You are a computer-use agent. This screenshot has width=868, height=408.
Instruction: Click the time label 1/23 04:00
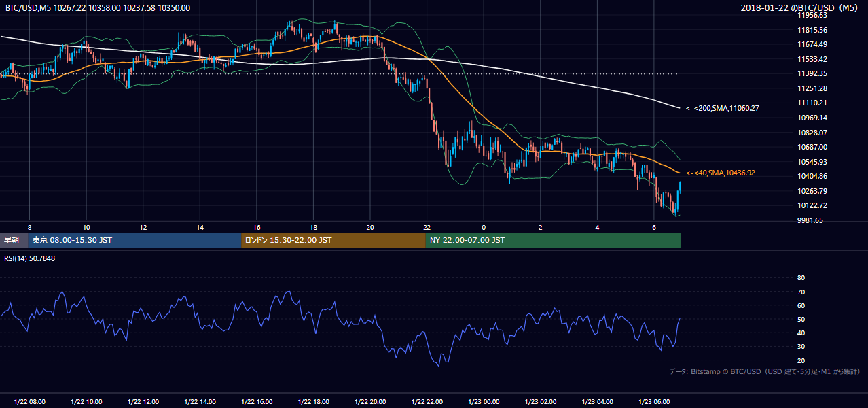pos(597,402)
